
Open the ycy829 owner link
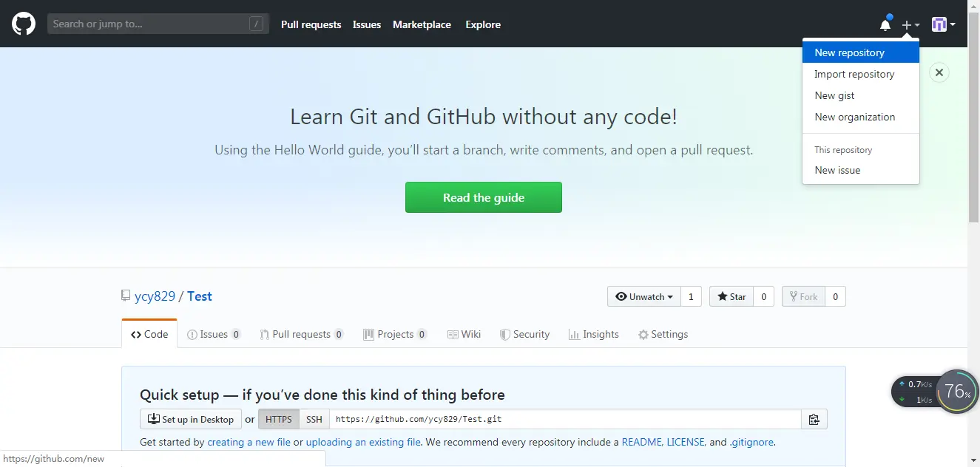(155, 296)
